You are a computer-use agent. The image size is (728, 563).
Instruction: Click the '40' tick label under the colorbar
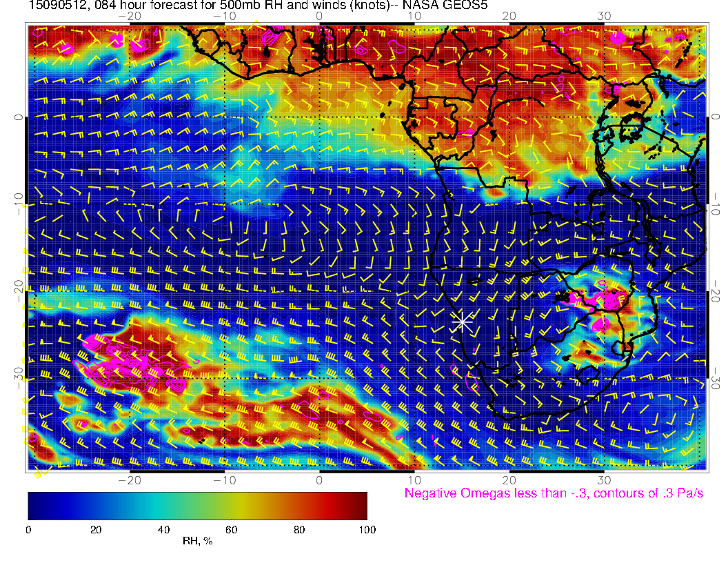pos(164,530)
